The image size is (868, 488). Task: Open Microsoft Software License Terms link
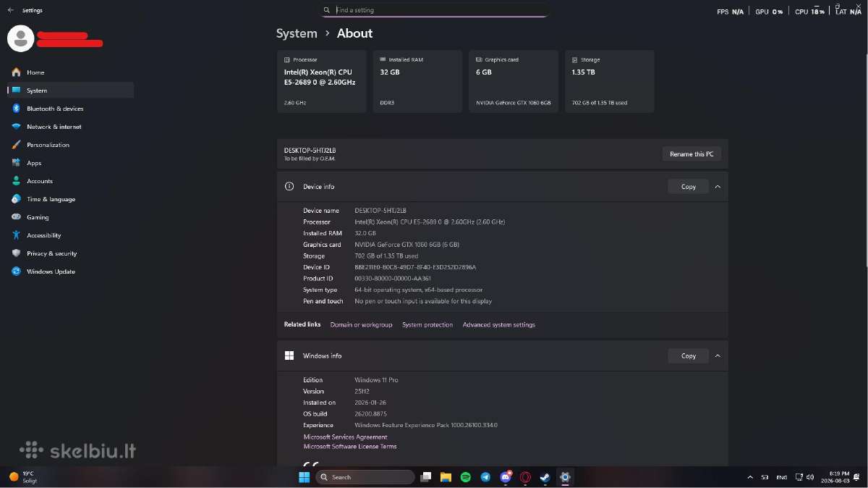click(x=350, y=447)
